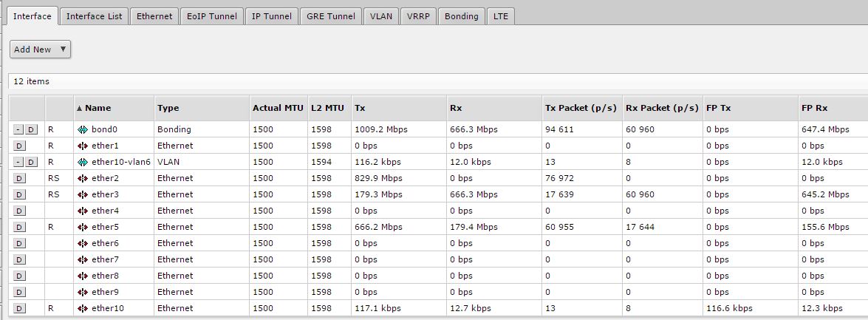Remove bond0 using the minus button
The height and width of the screenshot is (320, 868).
point(18,129)
